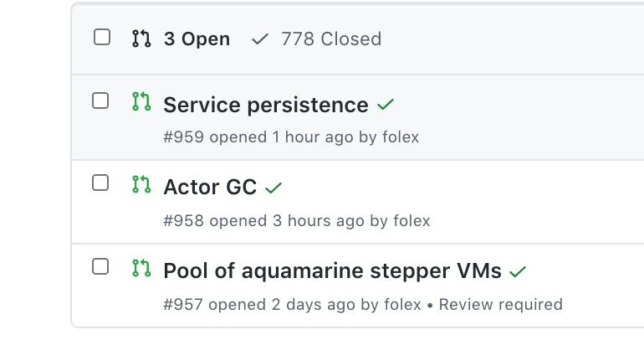
Task: Click the pull request icon beside Pool of aquamarine
Action: coord(141,268)
